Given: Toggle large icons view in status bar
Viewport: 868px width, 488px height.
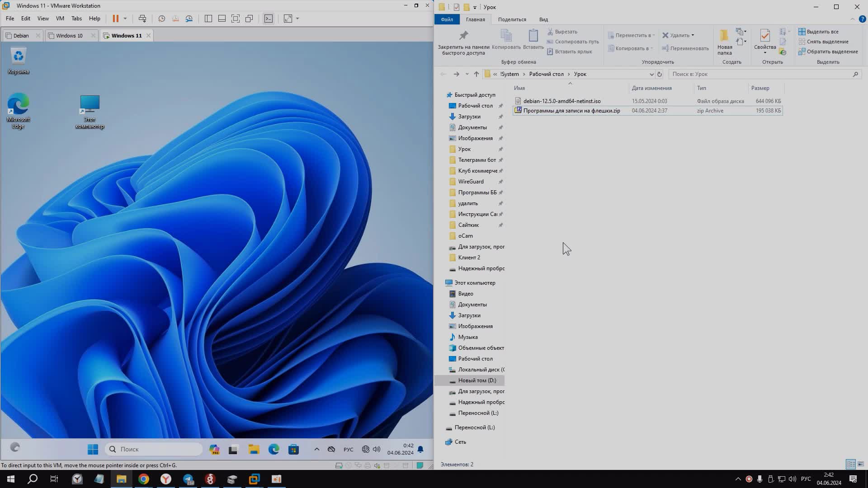Looking at the screenshot, I should 861,464.
